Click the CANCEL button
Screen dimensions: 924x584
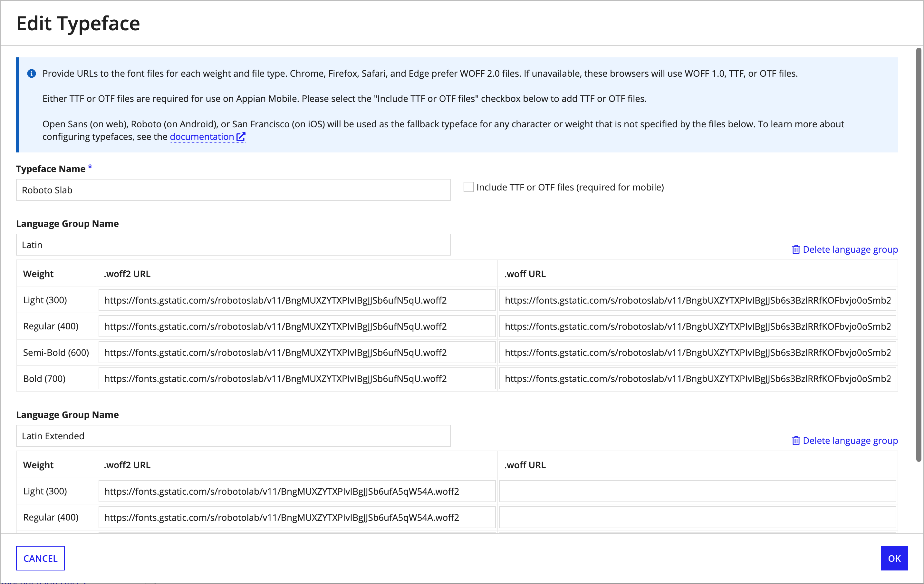40,558
